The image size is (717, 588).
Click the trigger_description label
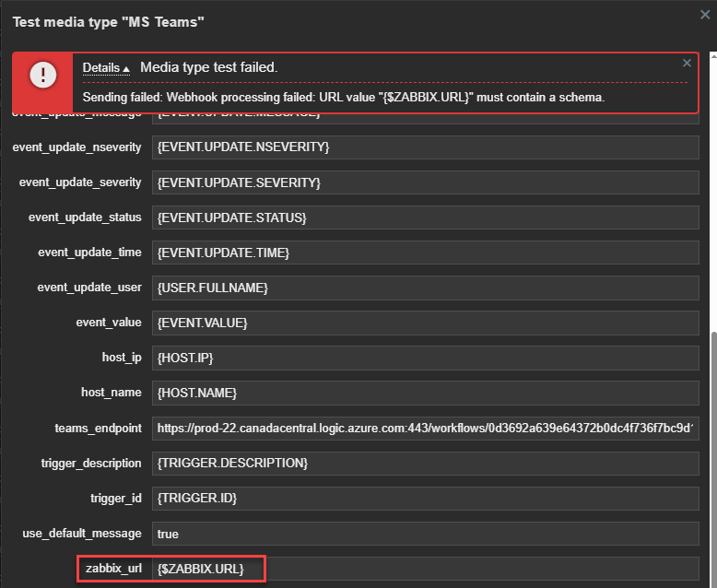coord(91,464)
